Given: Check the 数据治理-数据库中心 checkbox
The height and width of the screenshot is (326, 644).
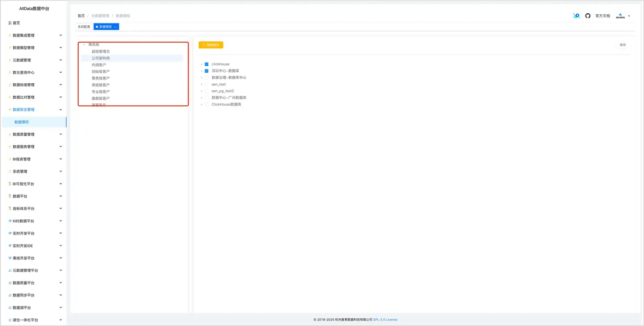Looking at the screenshot, I should [x=207, y=78].
